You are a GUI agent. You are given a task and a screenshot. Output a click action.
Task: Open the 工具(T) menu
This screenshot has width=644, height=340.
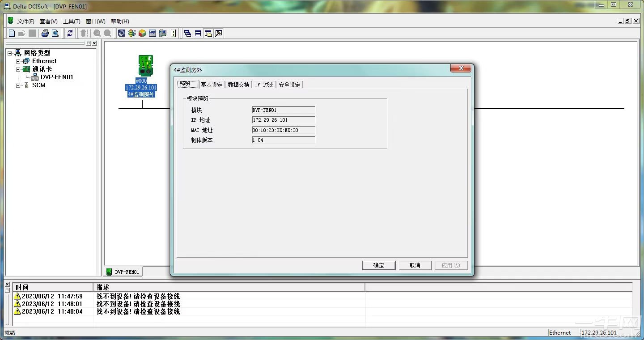(x=71, y=21)
